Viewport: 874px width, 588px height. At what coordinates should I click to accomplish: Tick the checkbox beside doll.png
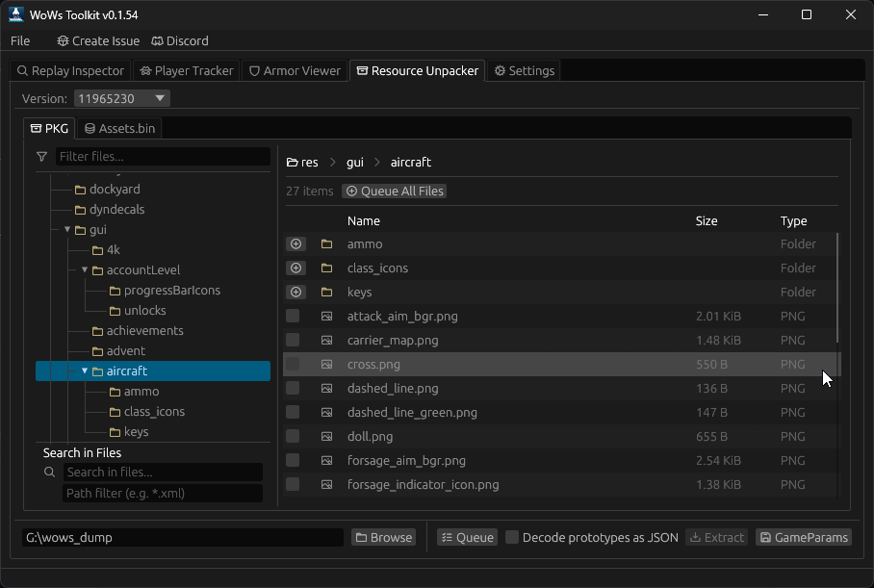click(x=295, y=436)
